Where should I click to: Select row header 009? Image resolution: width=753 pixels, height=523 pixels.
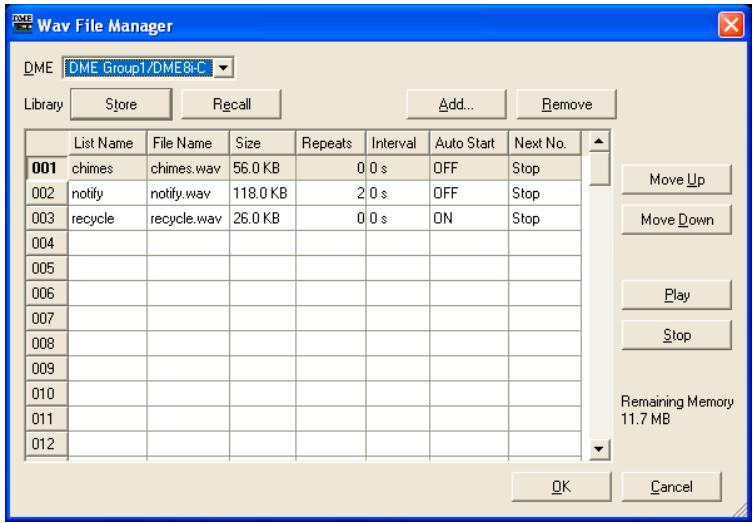(47, 369)
